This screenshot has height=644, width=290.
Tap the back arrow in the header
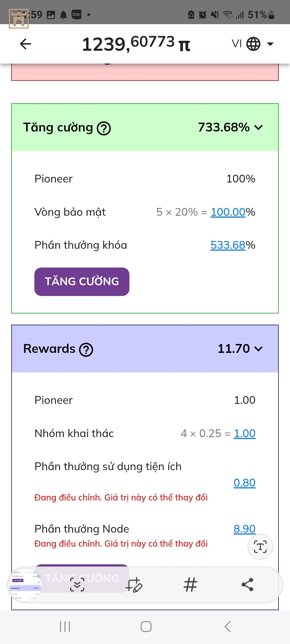tap(26, 44)
